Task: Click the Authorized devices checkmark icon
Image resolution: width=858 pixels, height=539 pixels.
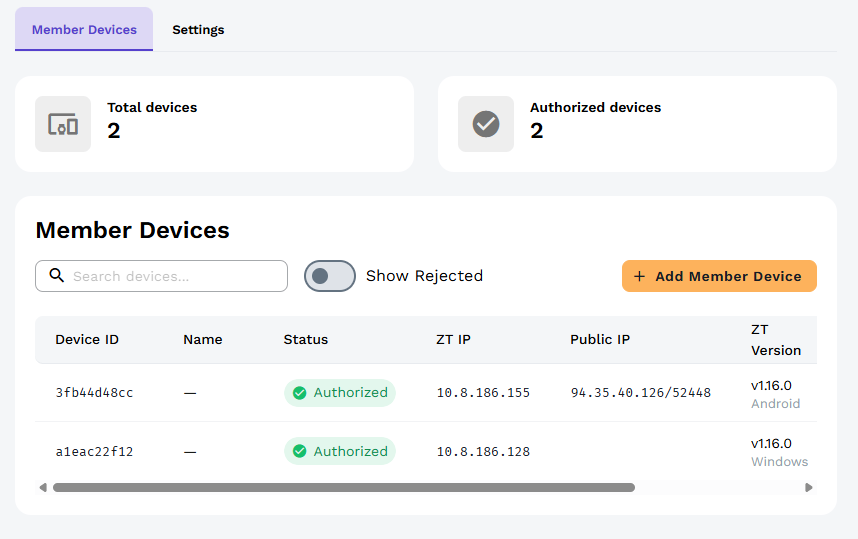Action: [x=486, y=124]
